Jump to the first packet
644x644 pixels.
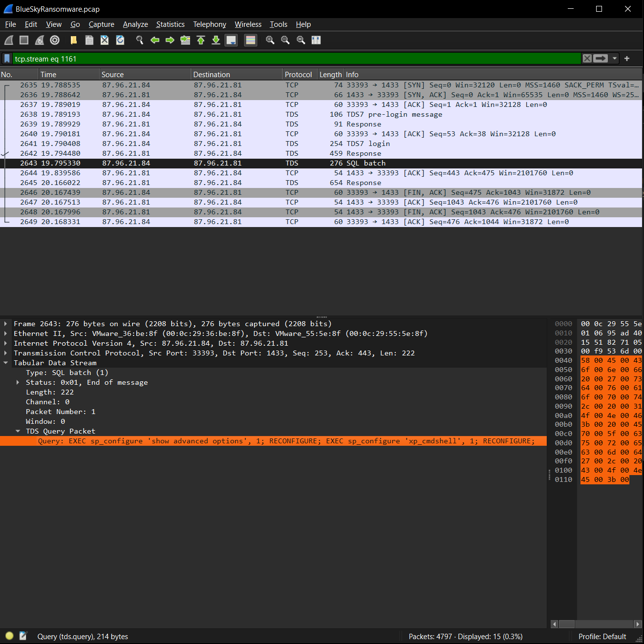click(201, 40)
